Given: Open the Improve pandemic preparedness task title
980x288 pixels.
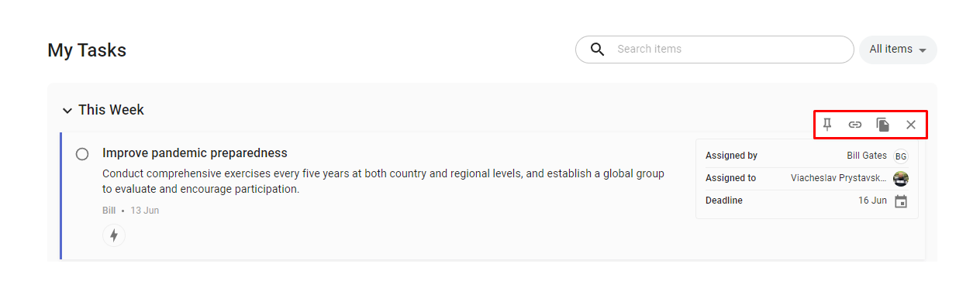Looking at the screenshot, I should pos(195,153).
